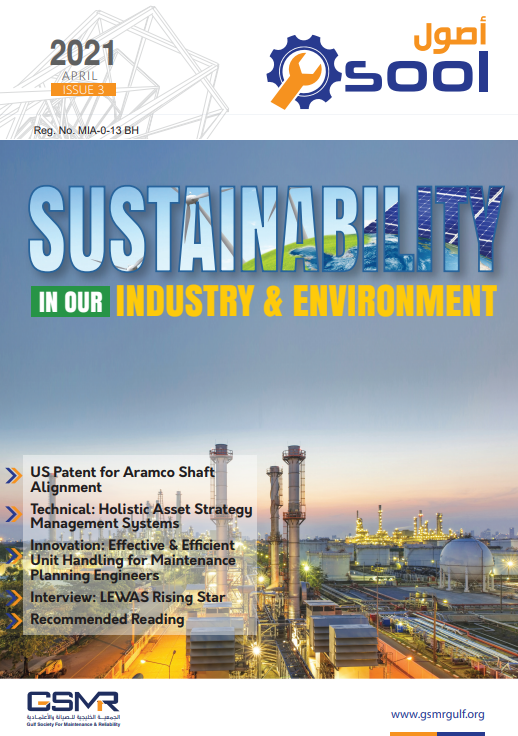The width and height of the screenshot is (518, 736).
Task: Click the Arabic أصول orange title text
Action: click(x=449, y=34)
